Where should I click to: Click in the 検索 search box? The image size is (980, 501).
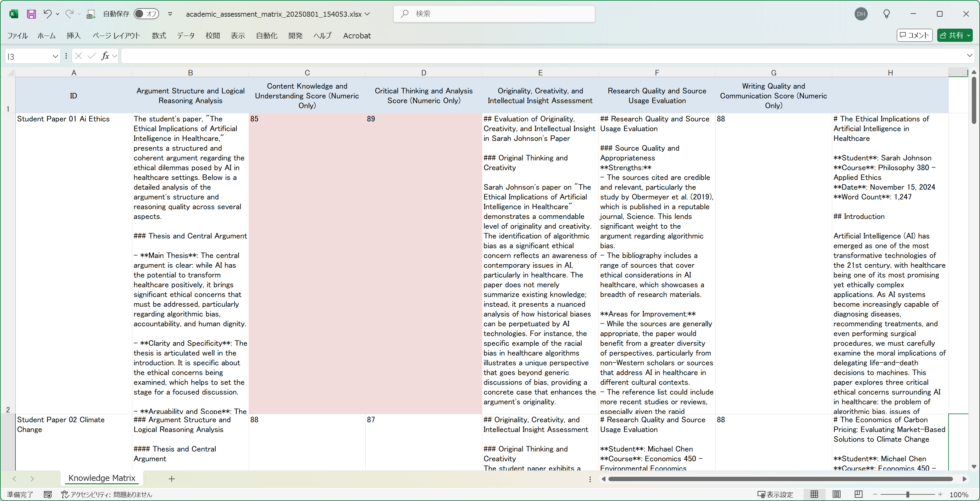click(x=495, y=14)
